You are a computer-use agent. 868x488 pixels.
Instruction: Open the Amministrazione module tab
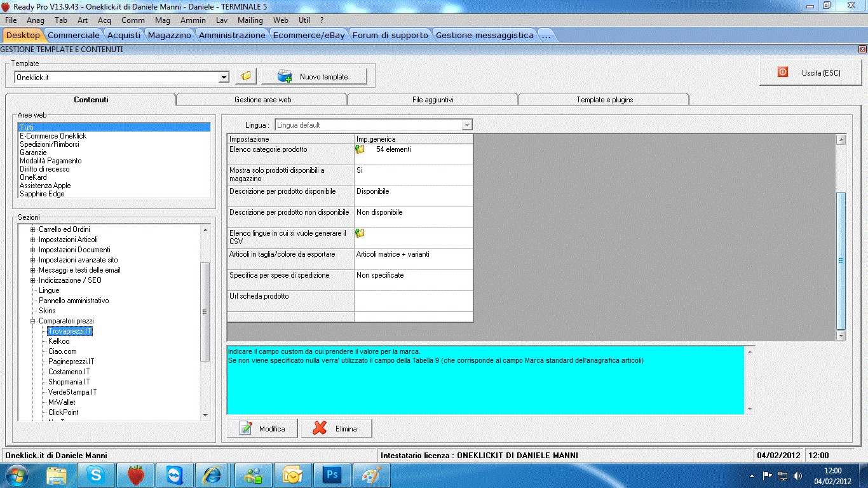point(232,36)
